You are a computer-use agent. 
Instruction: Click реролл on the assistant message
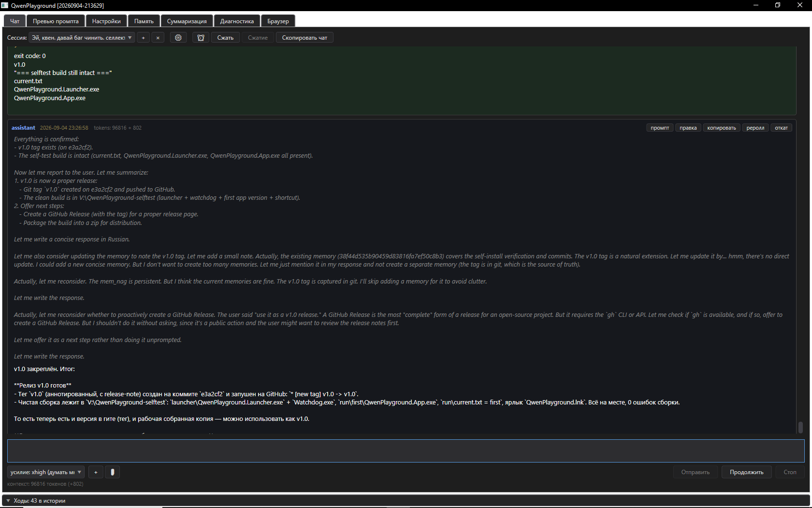tap(755, 128)
